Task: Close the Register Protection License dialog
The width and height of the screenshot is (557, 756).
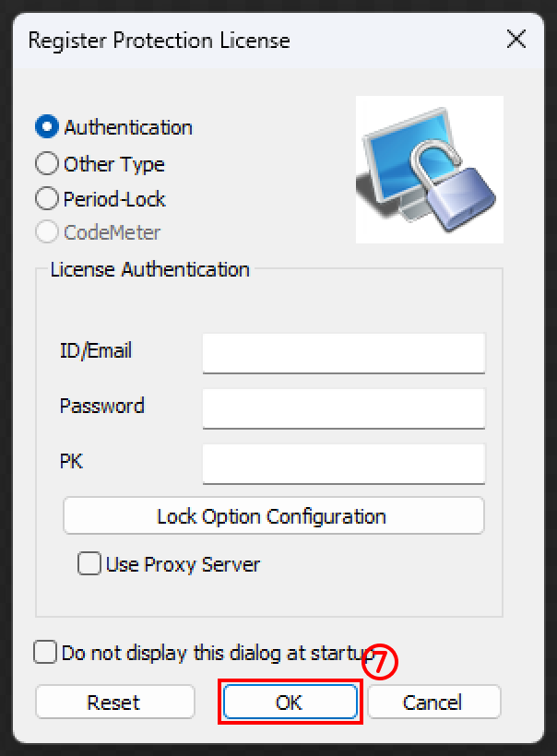Action: (516, 39)
